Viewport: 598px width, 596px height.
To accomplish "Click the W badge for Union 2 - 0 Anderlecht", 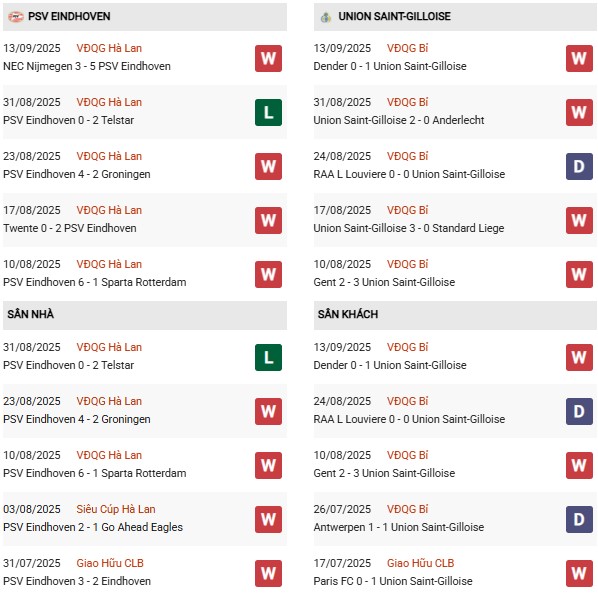I will (x=579, y=112).
